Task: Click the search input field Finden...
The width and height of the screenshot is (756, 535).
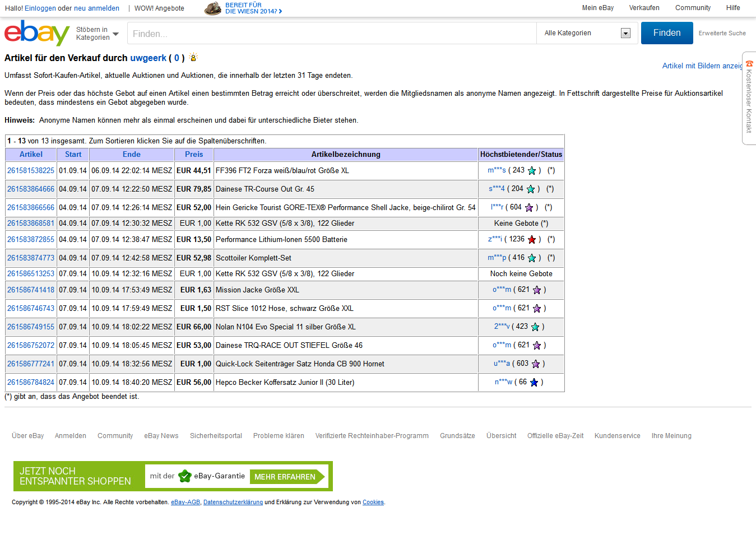Action: click(x=332, y=34)
